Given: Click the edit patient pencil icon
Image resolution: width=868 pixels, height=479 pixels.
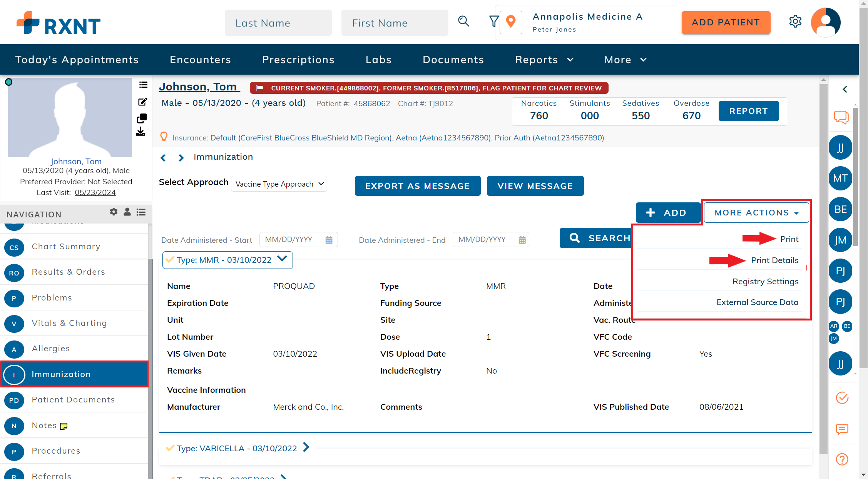Looking at the screenshot, I should pyautogui.click(x=142, y=102).
